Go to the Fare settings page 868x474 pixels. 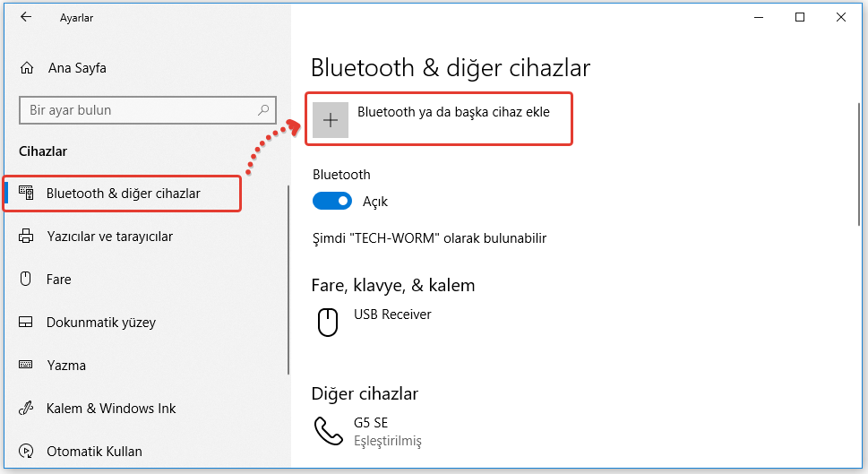pos(59,280)
